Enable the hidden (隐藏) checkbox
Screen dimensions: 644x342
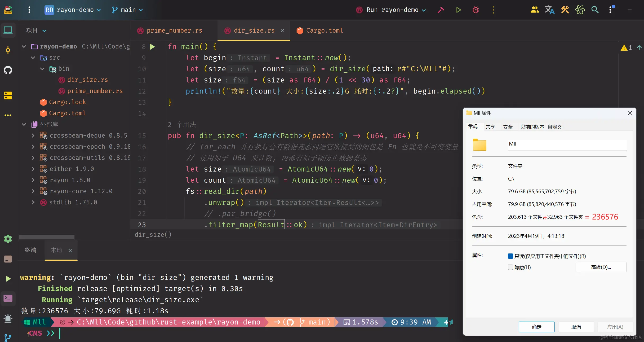510,267
